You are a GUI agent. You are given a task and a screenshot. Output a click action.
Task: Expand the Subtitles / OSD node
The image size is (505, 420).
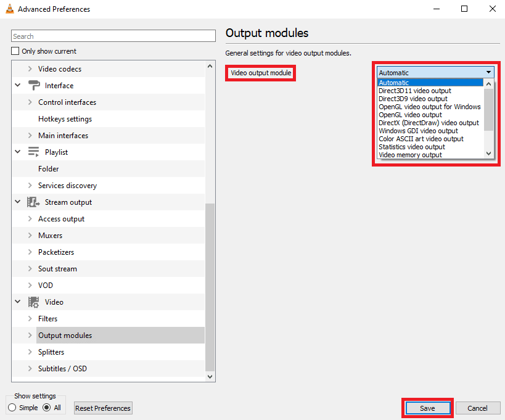pyautogui.click(x=30, y=368)
